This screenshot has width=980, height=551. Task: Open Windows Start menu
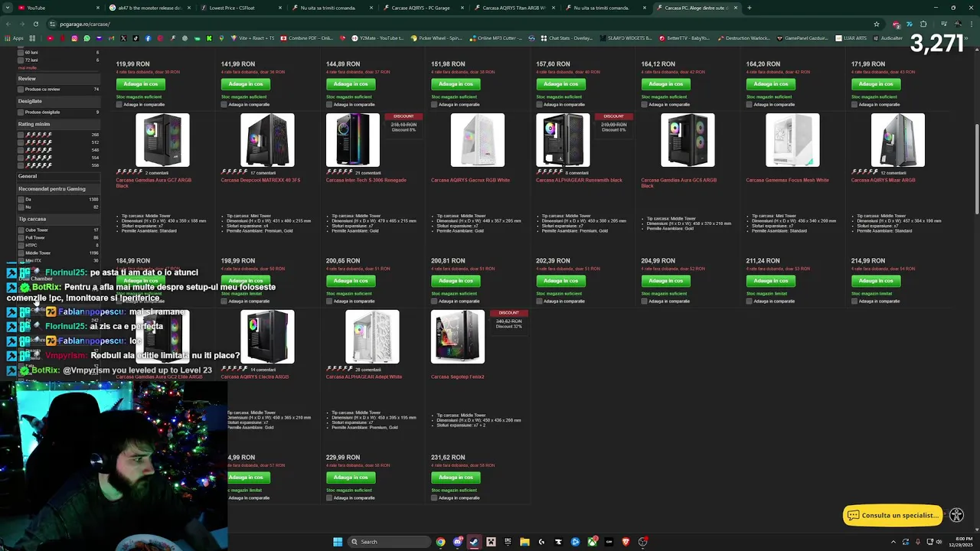click(x=338, y=542)
